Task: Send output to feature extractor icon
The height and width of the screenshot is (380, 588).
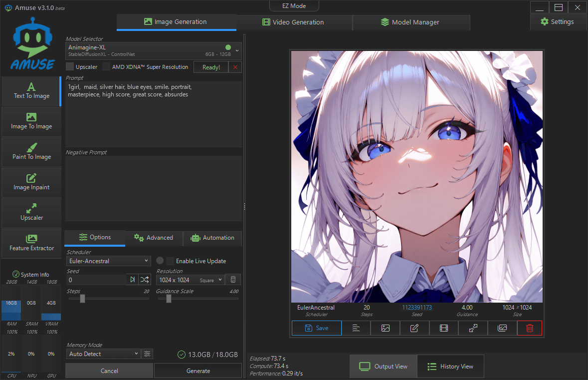Action: click(x=502, y=328)
